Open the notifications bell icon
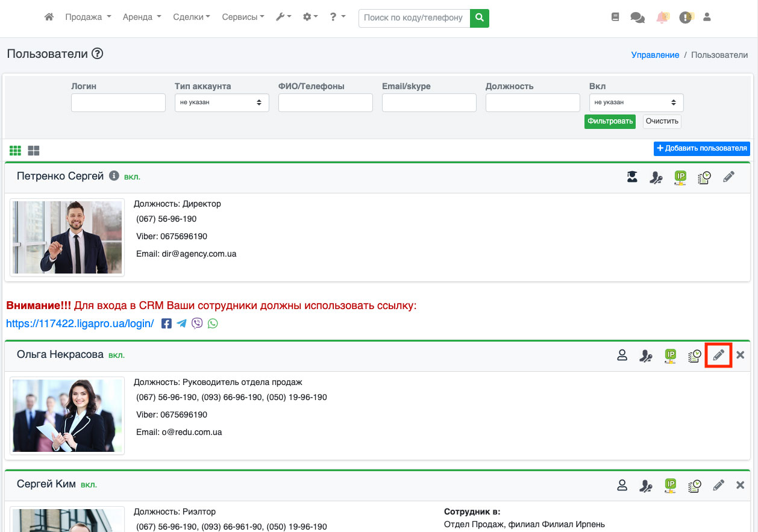The image size is (758, 532). [662, 17]
